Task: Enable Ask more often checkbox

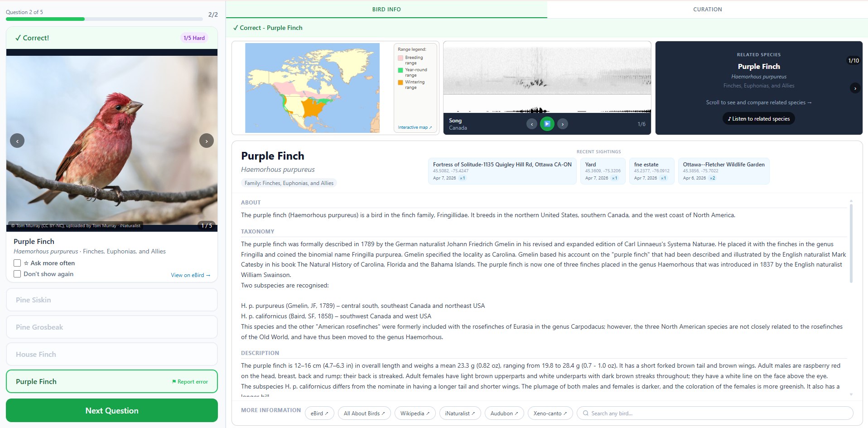Action: pos(17,263)
